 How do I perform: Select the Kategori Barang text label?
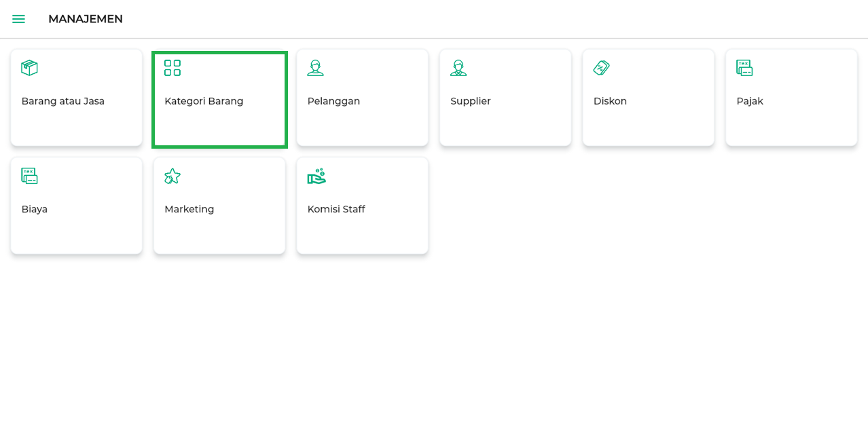click(x=204, y=101)
